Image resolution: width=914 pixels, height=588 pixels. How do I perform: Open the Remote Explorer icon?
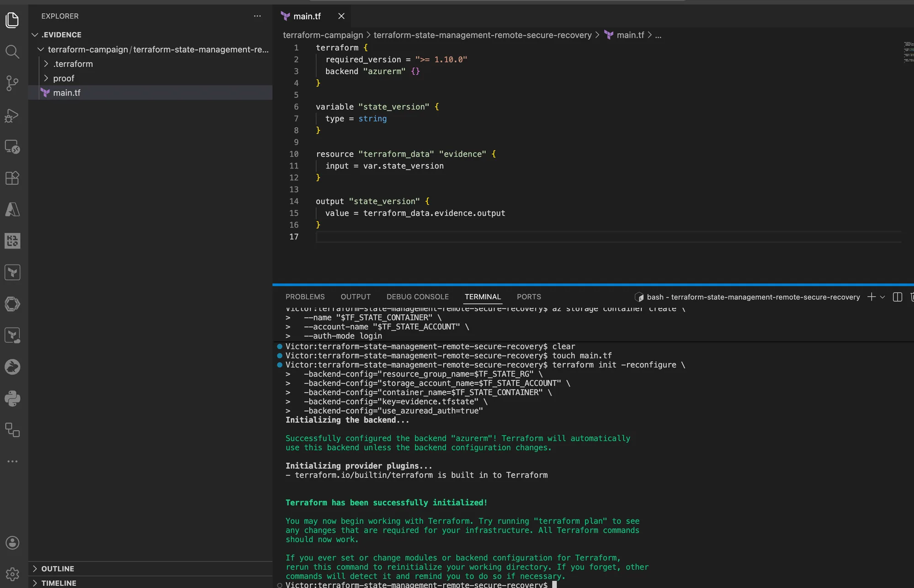[x=12, y=147]
